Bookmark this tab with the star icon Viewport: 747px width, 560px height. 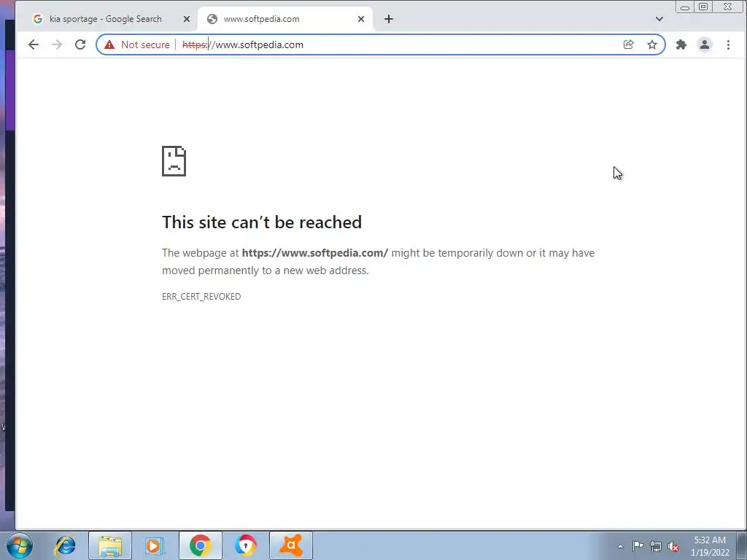tap(652, 44)
